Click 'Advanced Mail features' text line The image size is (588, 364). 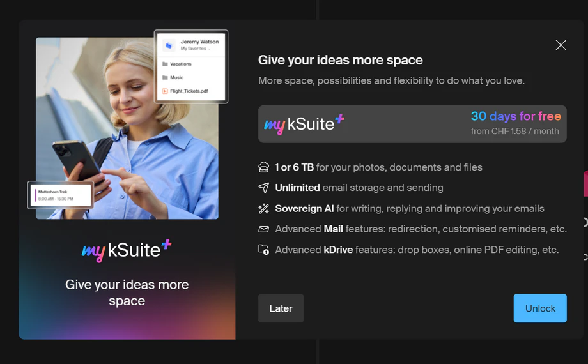421,229
